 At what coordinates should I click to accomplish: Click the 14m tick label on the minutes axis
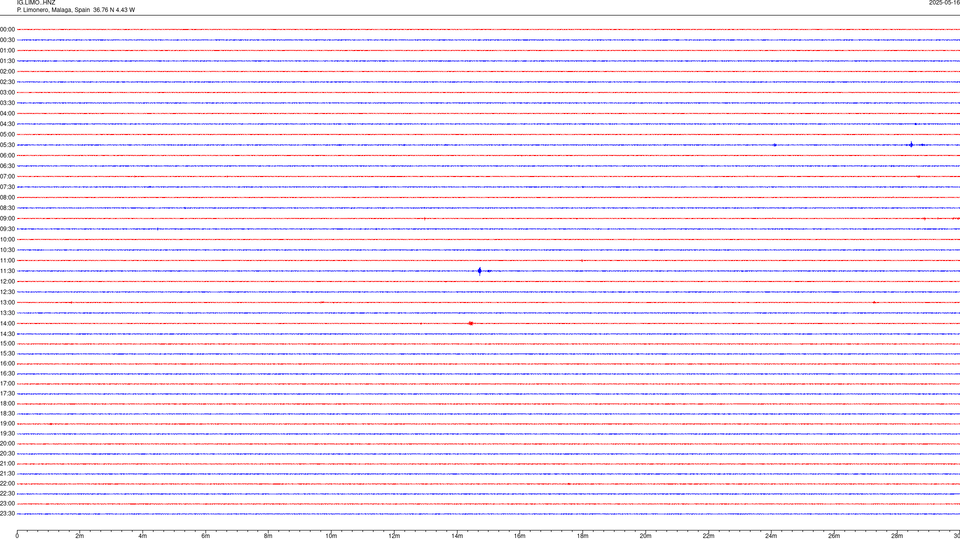(457, 536)
